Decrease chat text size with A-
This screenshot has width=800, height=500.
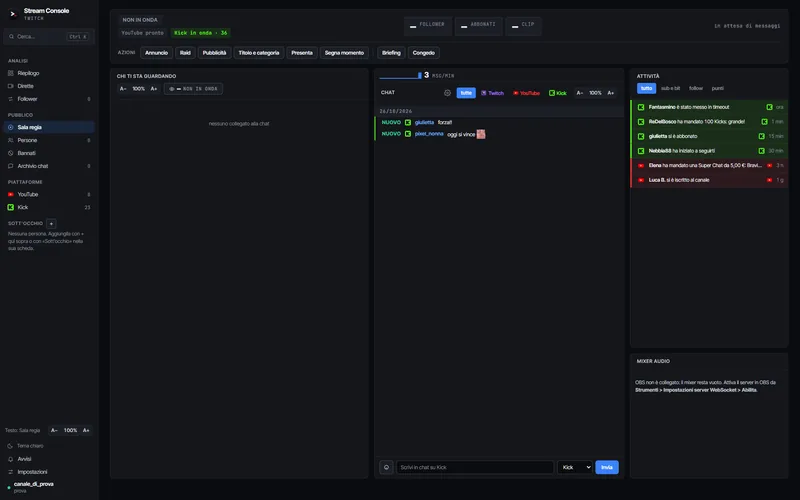click(x=580, y=93)
